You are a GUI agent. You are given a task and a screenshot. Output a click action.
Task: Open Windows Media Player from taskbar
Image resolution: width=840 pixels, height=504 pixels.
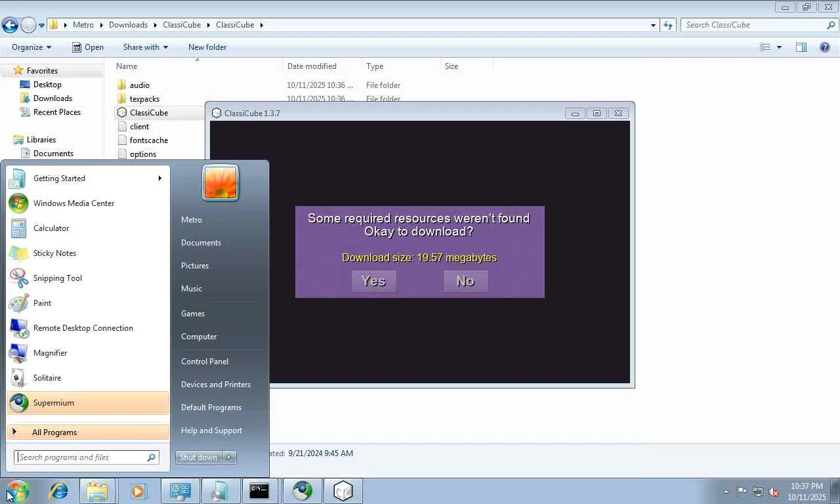138,491
